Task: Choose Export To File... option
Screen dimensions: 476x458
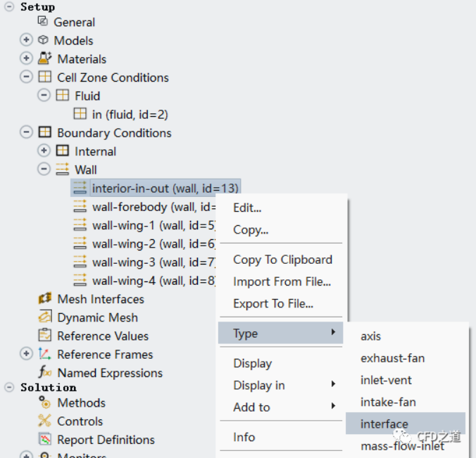Action: 273,304
